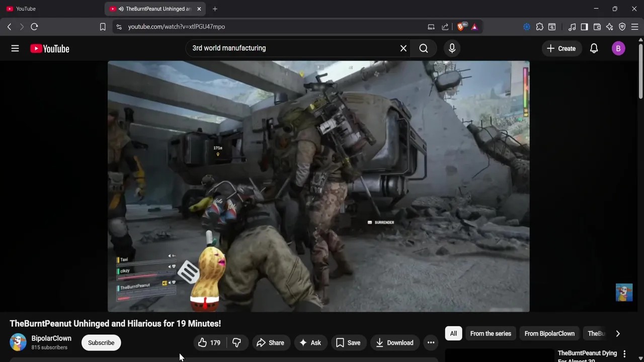This screenshot has height=362, width=644.
Task: Select the All filter chip
Action: point(453,333)
